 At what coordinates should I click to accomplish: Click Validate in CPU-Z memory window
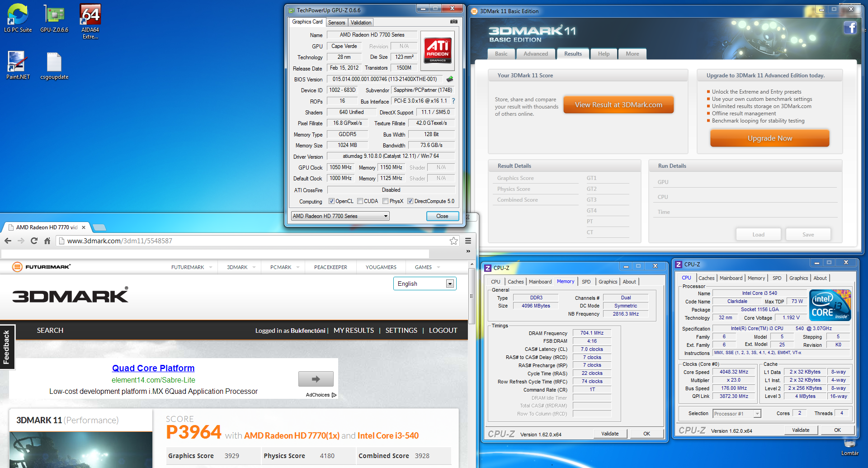pos(610,434)
